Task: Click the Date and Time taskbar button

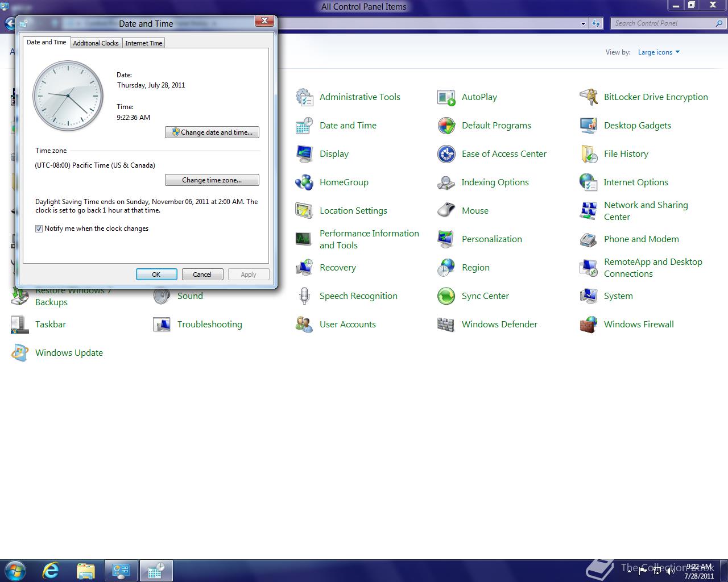Action: click(156, 571)
